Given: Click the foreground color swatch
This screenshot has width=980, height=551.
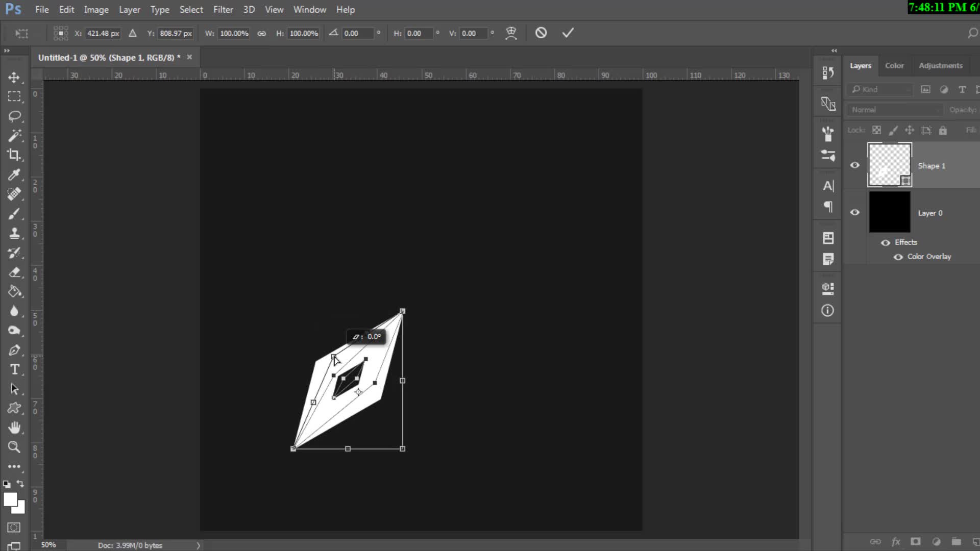Looking at the screenshot, I should pyautogui.click(x=10, y=499).
